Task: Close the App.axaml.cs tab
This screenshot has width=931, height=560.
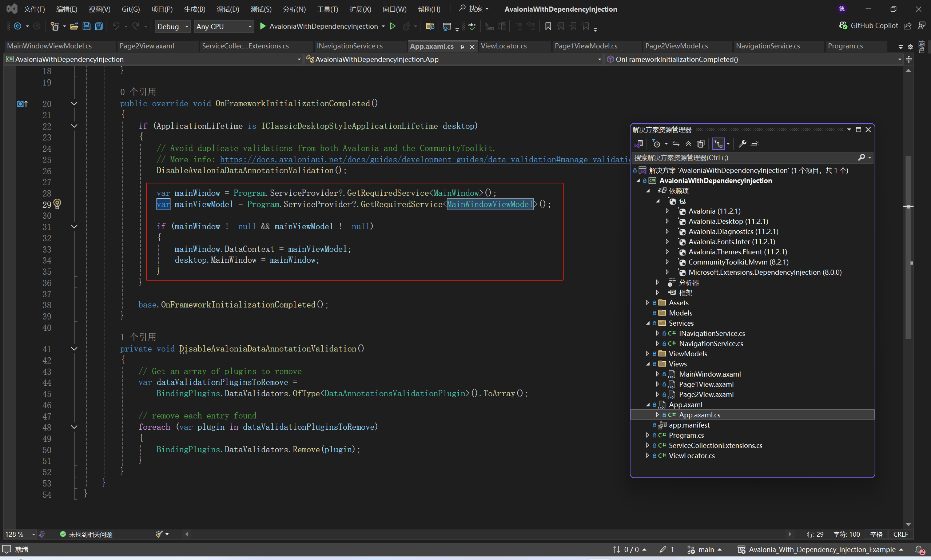Action: (472, 47)
